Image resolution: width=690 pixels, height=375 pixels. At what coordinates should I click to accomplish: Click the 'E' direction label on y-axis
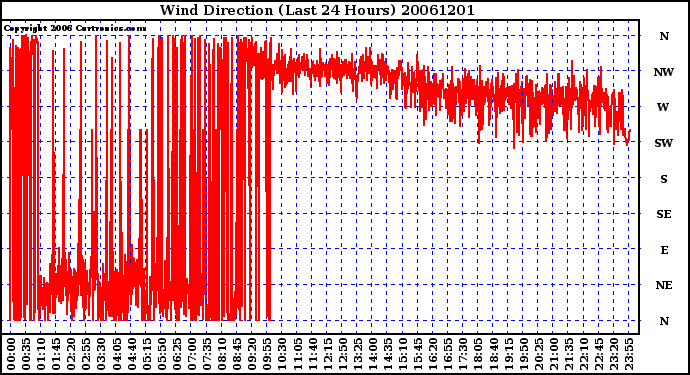click(664, 250)
